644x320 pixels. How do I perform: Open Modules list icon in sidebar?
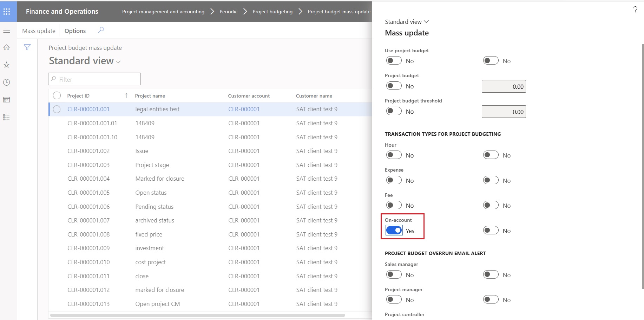tap(7, 117)
